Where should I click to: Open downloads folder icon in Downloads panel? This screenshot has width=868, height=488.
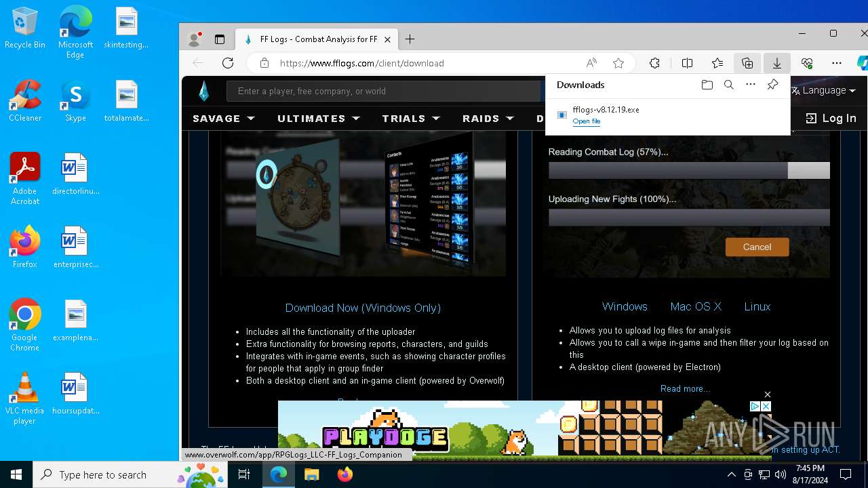[707, 85]
